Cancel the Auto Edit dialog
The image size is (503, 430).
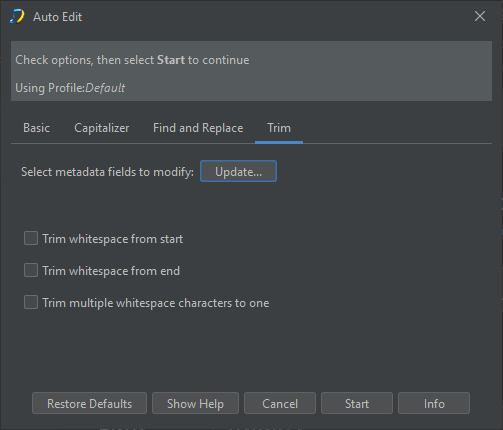pos(280,403)
